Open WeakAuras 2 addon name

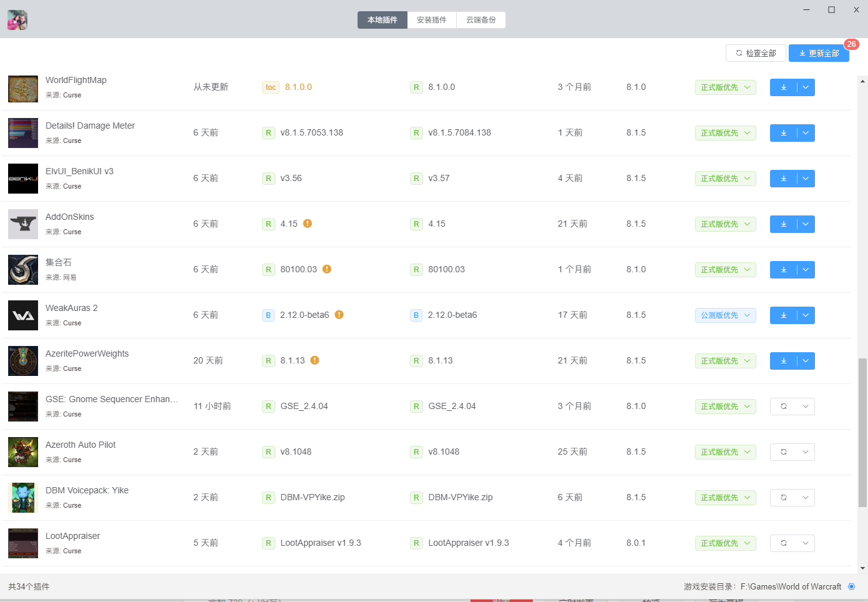pyautogui.click(x=72, y=308)
